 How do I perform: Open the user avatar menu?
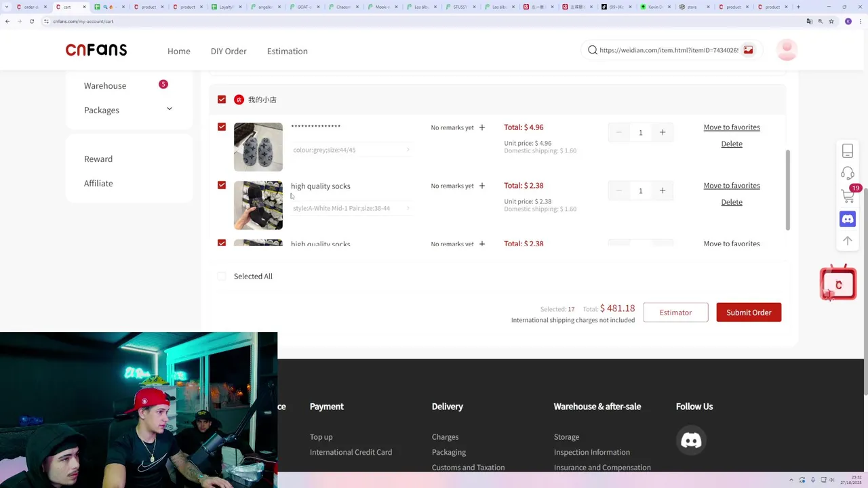(x=787, y=49)
